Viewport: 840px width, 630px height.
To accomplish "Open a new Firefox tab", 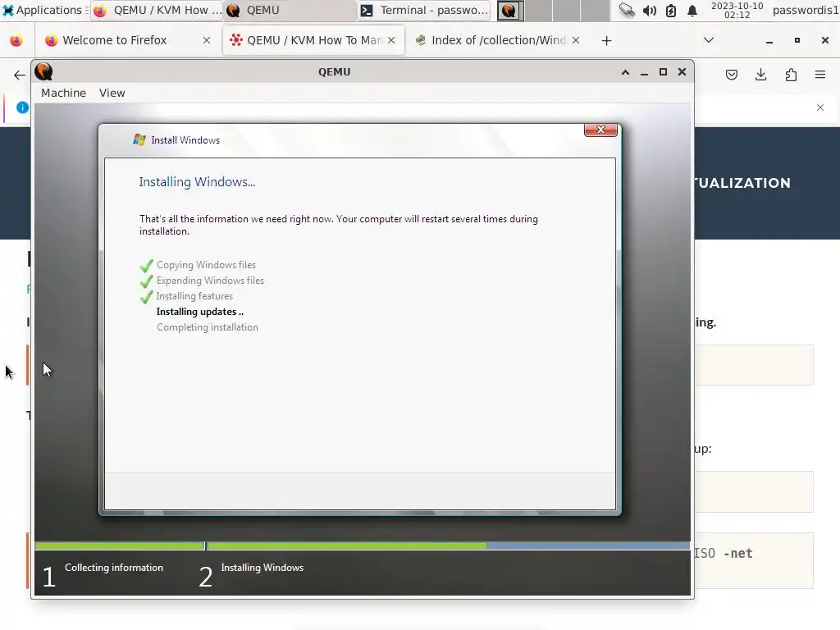I will tap(606, 41).
